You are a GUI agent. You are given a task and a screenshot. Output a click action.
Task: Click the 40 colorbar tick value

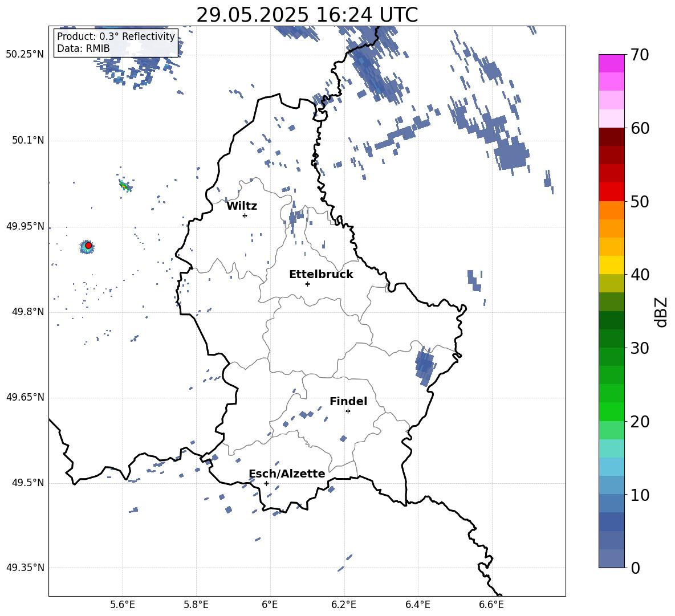[x=640, y=275]
